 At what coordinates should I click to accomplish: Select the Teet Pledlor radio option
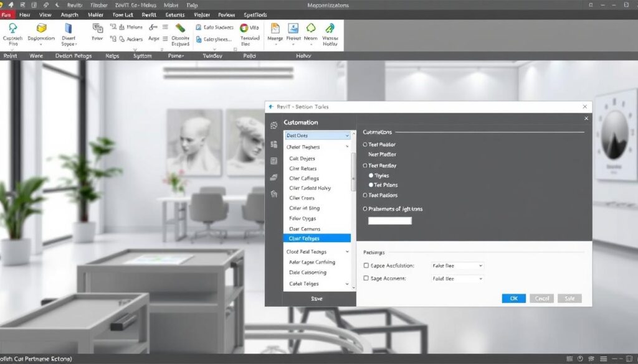pos(365,144)
